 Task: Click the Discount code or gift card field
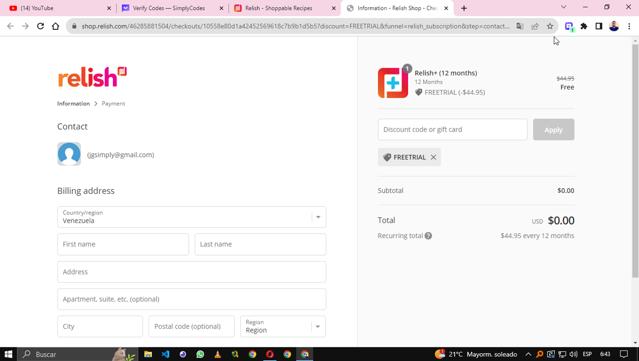click(x=452, y=130)
